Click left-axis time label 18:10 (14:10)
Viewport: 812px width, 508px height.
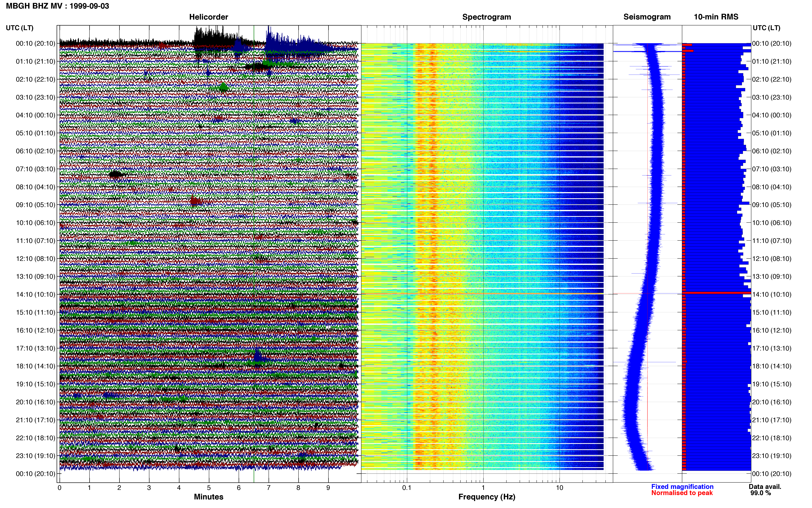[36, 366]
